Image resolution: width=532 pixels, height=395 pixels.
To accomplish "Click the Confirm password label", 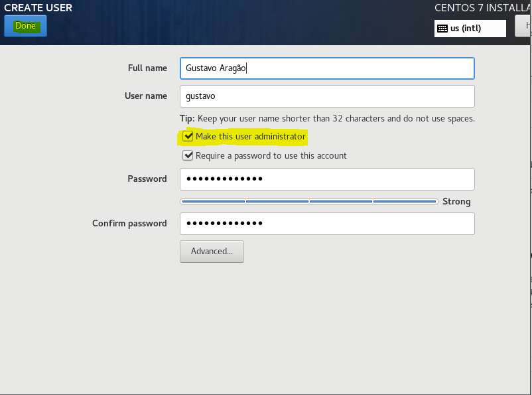I will pos(129,224).
